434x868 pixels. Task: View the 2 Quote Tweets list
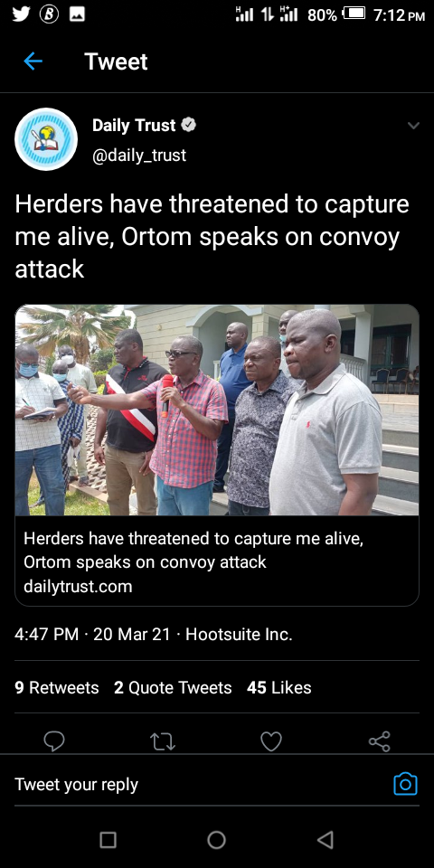click(173, 687)
